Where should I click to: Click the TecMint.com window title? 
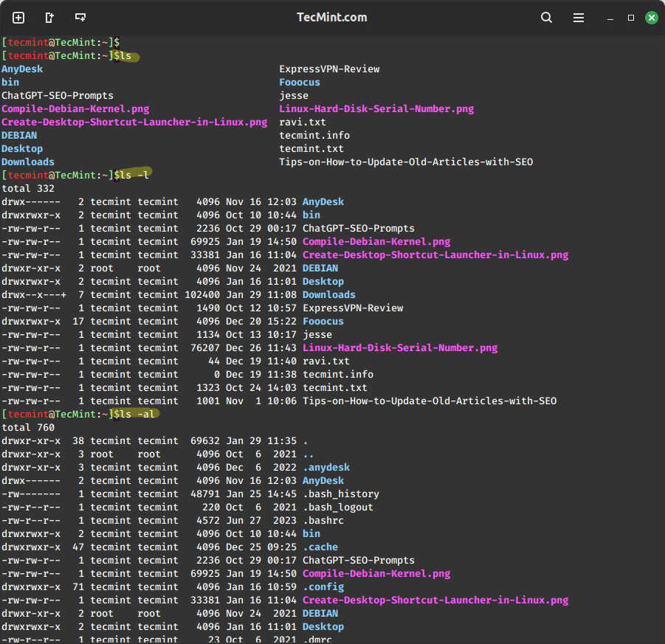(331, 18)
